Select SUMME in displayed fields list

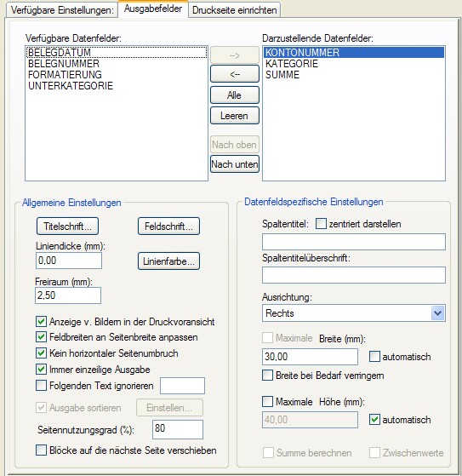point(354,75)
